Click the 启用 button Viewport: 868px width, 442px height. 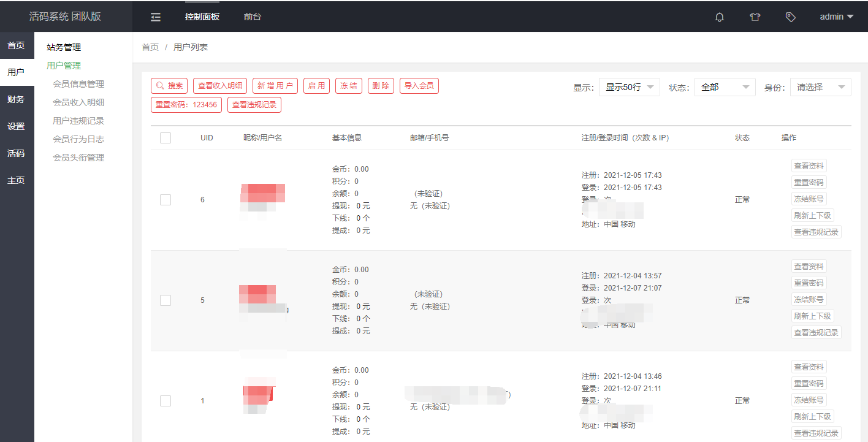316,86
